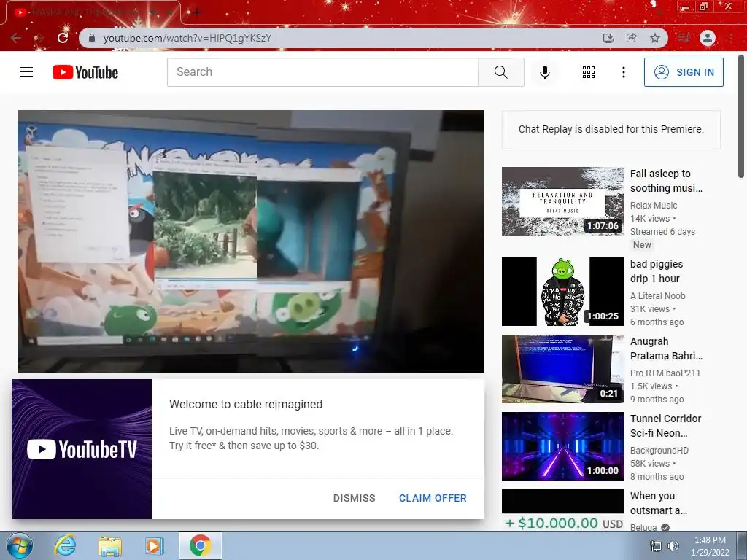Select the YouTube browser tab
Screen dimensions: 747x560
click(93, 12)
